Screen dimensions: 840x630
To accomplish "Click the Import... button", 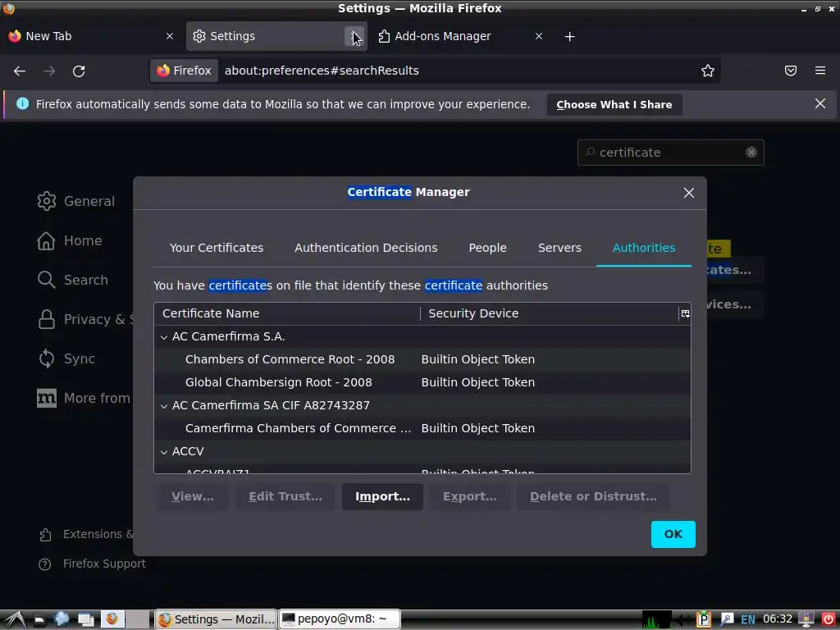I will 382,496.
